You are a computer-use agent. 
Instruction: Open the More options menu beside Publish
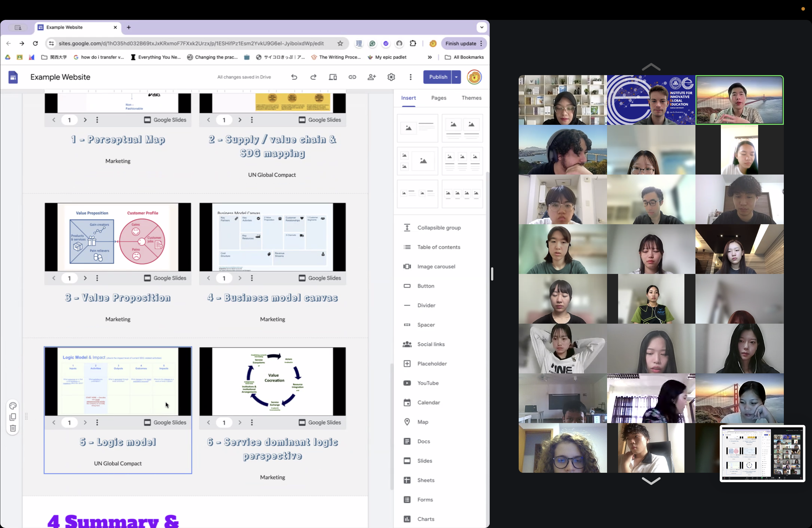click(x=410, y=77)
